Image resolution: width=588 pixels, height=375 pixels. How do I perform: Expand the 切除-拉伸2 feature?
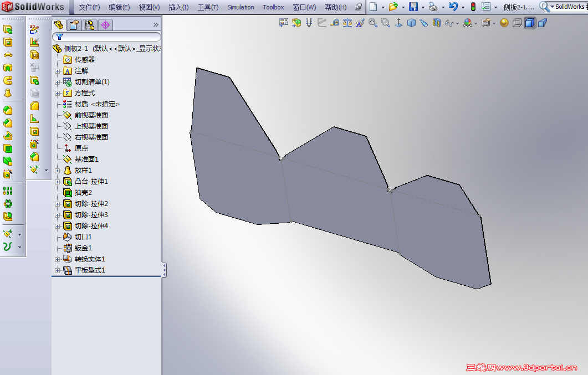pos(57,204)
